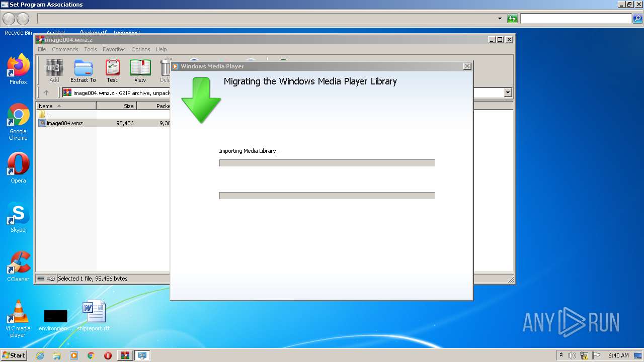Select image004.wmz file row in WinRAR
644x362 pixels.
(x=103, y=123)
